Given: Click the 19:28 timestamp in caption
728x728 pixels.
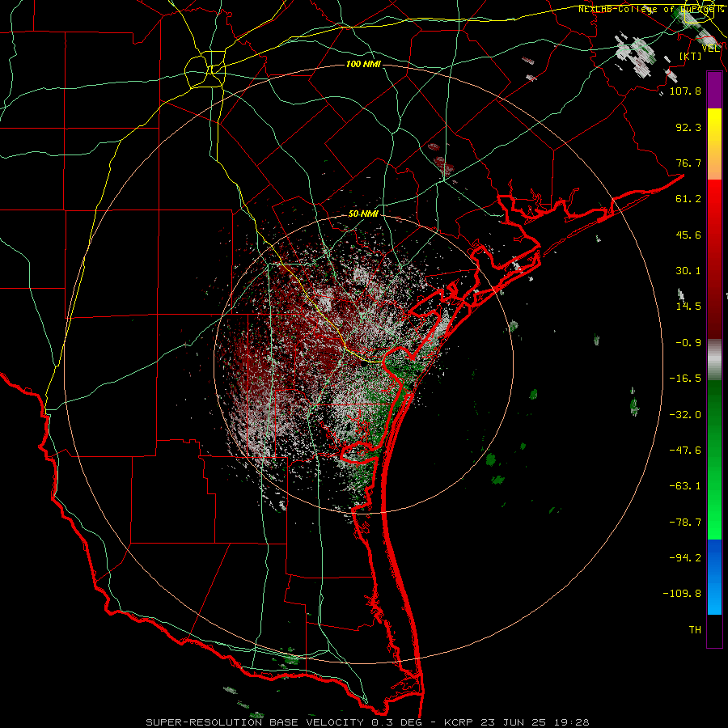Looking at the screenshot, I should coord(573,722).
